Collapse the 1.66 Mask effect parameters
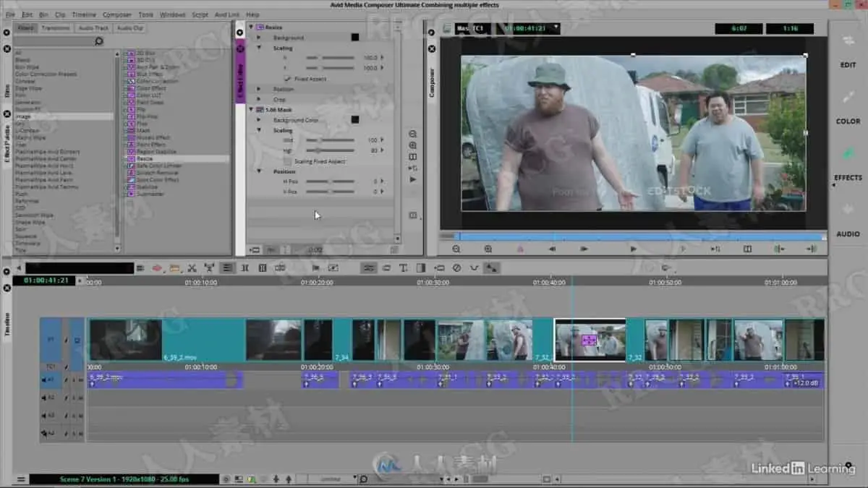 (x=251, y=109)
